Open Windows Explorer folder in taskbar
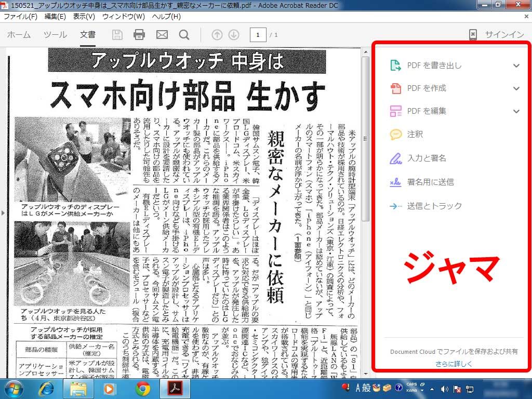The height and width of the screenshot is (399, 532). pos(78,389)
